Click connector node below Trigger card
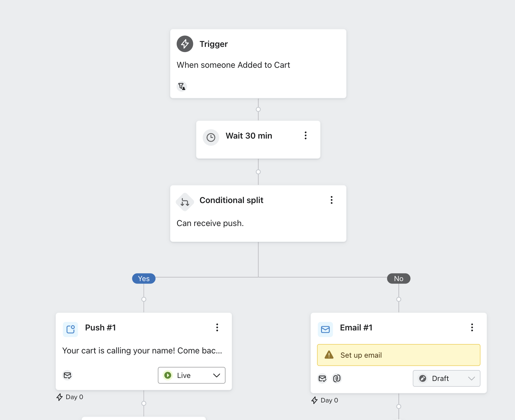515x420 pixels. [x=258, y=110]
